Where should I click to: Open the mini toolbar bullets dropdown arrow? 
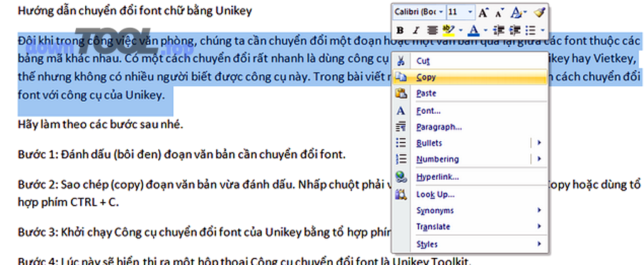click(x=542, y=30)
